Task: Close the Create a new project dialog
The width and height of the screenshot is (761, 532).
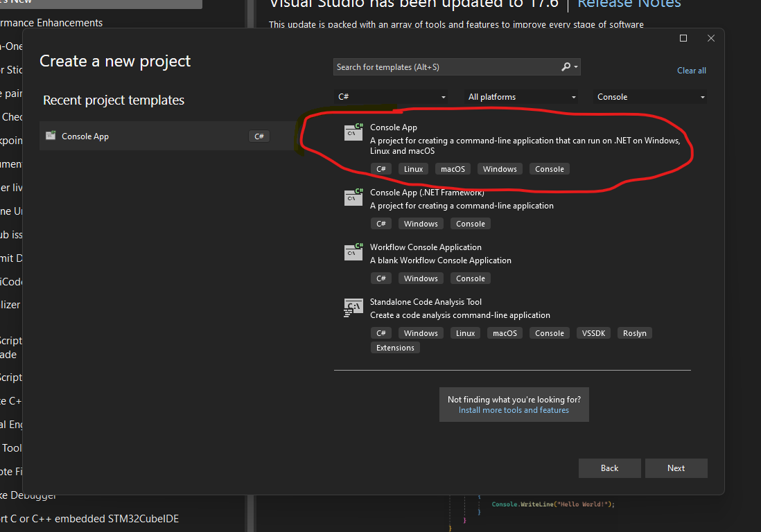Action: (711, 38)
